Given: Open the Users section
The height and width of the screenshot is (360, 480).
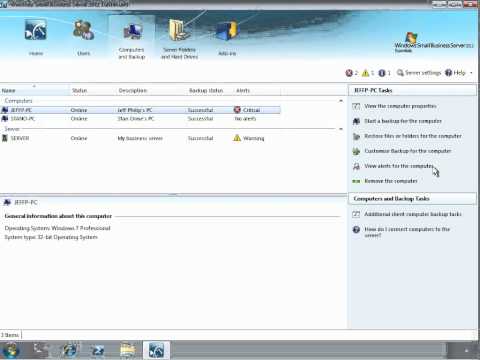Looking at the screenshot, I should click(x=83, y=37).
